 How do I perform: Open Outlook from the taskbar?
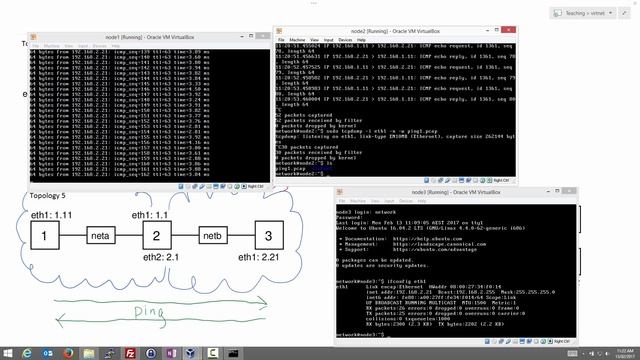click(48, 353)
